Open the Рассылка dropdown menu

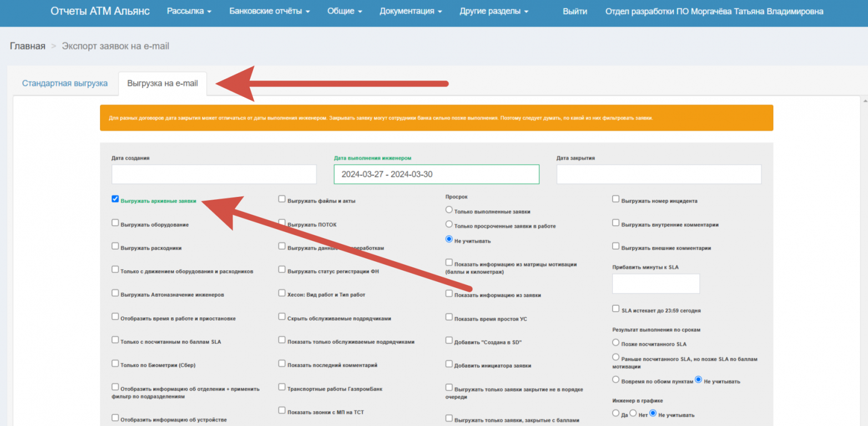click(x=189, y=11)
